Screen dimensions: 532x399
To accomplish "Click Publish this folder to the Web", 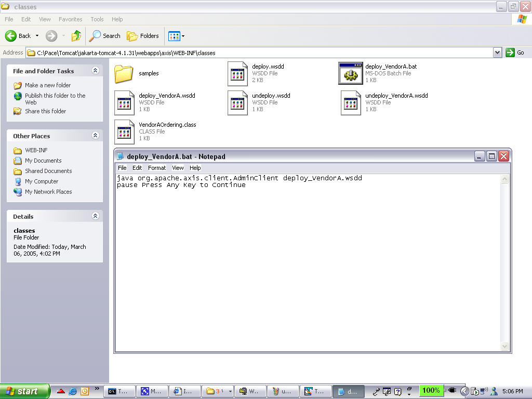I will coord(55,99).
